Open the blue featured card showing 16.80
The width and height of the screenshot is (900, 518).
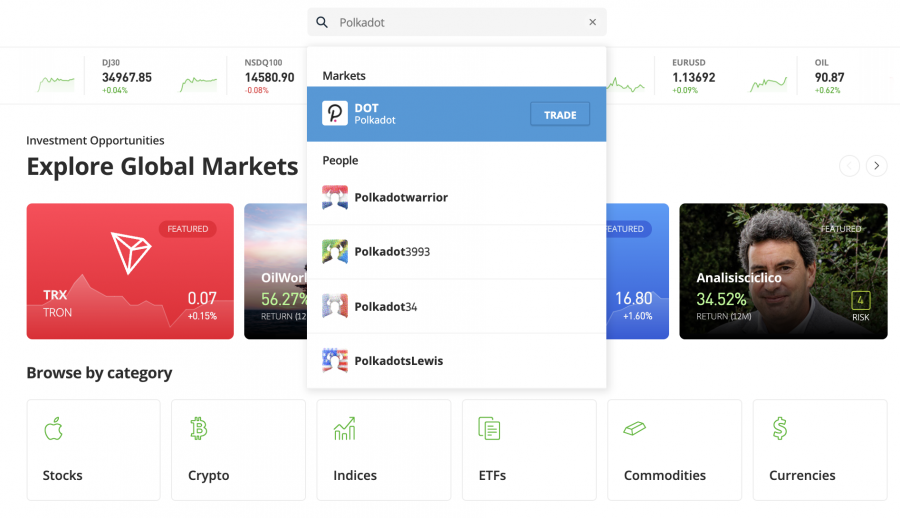[x=637, y=271]
